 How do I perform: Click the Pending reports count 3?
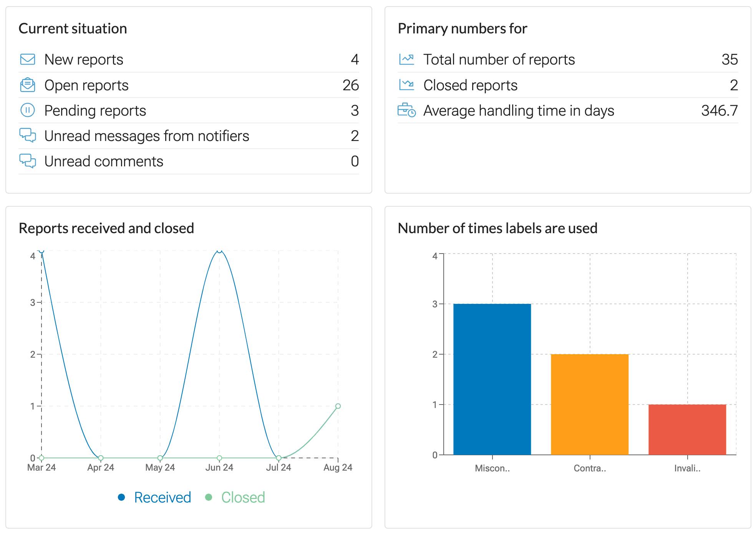point(355,111)
